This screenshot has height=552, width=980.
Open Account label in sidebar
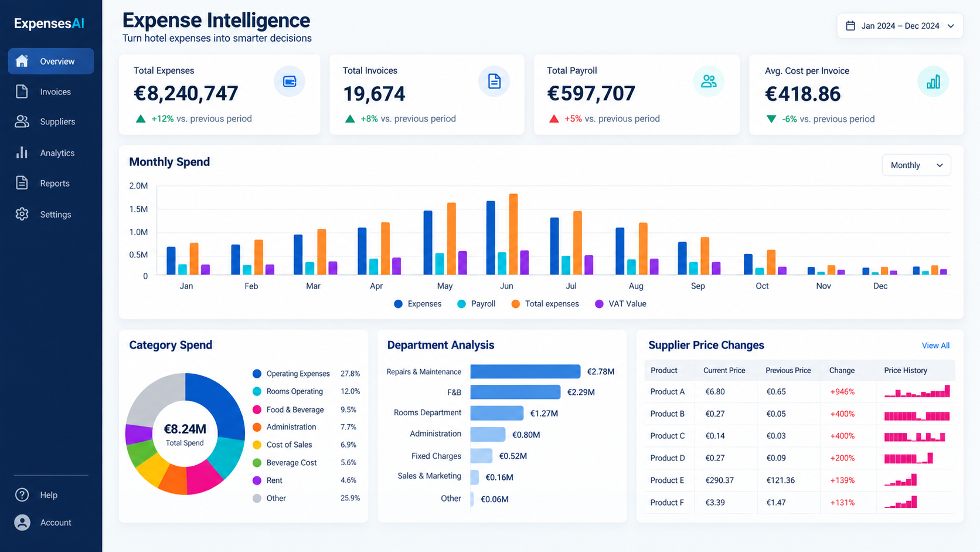coord(56,523)
